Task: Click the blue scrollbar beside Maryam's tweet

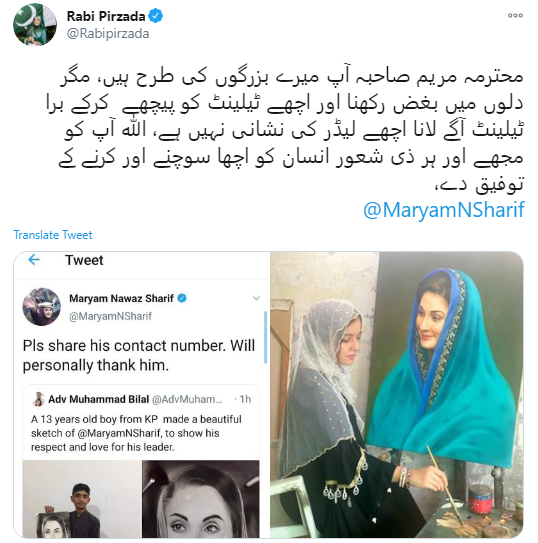Action: point(266,337)
